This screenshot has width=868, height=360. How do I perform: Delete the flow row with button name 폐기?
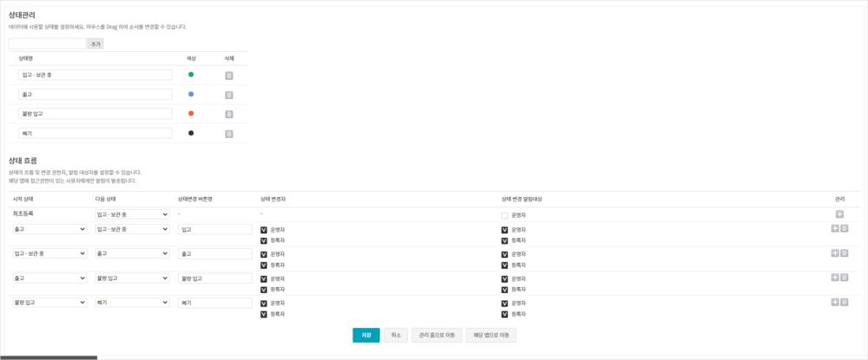845,302
